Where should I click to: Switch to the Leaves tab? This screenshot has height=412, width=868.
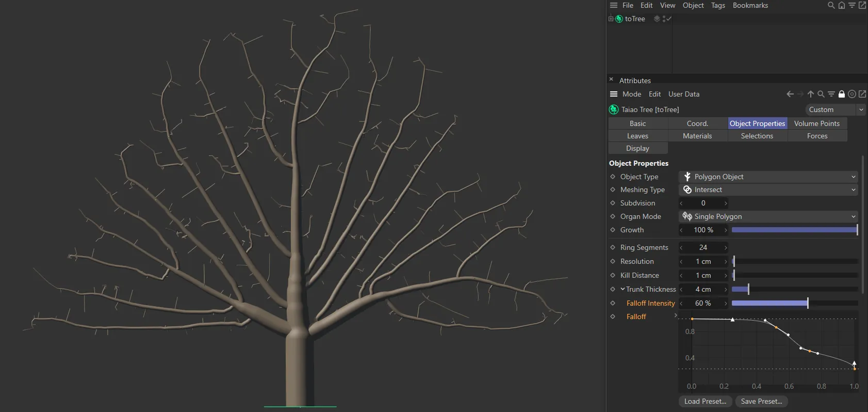point(637,136)
